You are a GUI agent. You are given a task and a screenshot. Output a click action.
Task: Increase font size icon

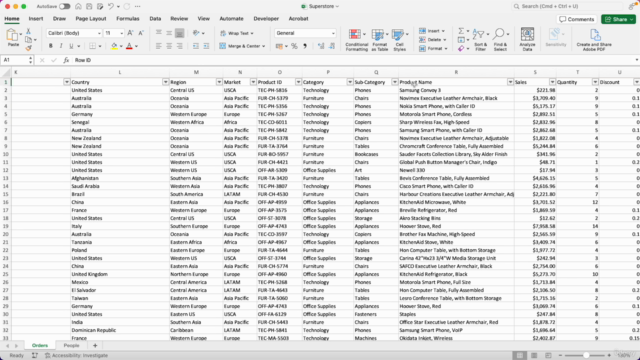(x=130, y=33)
